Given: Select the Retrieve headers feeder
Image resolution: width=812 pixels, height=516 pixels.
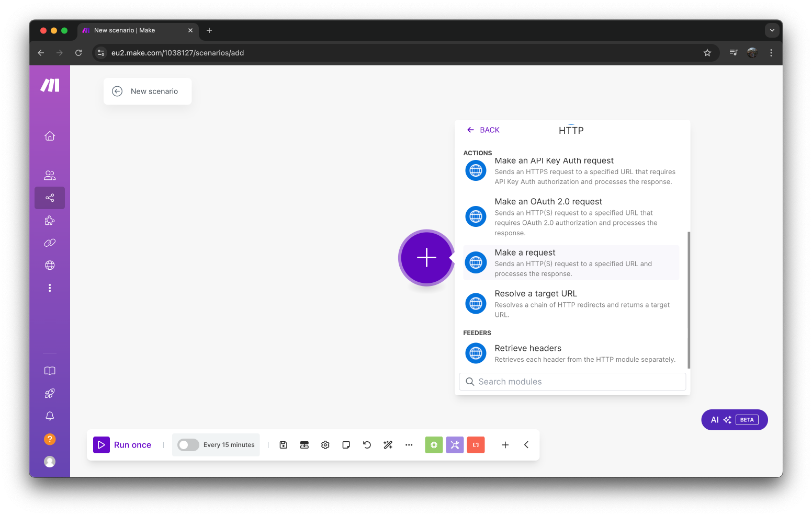Looking at the screenshot, I should (571, 353).
